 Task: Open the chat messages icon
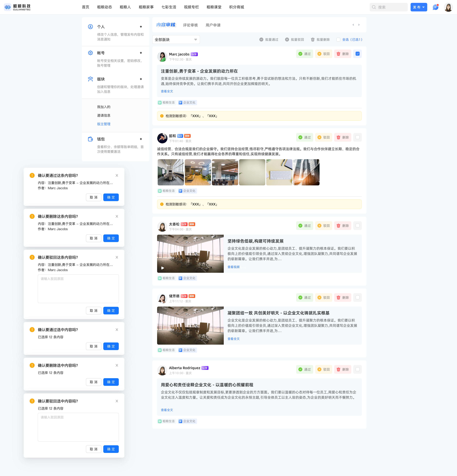(435, 7)
